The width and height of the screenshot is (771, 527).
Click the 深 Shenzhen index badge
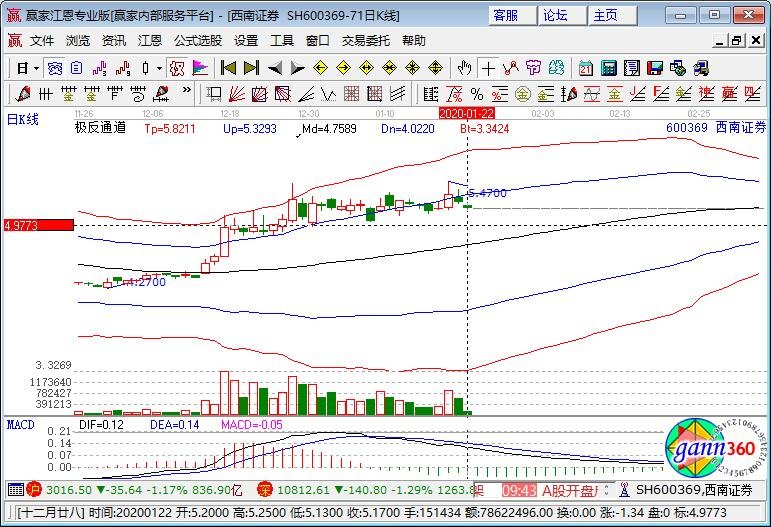[265, 489]
